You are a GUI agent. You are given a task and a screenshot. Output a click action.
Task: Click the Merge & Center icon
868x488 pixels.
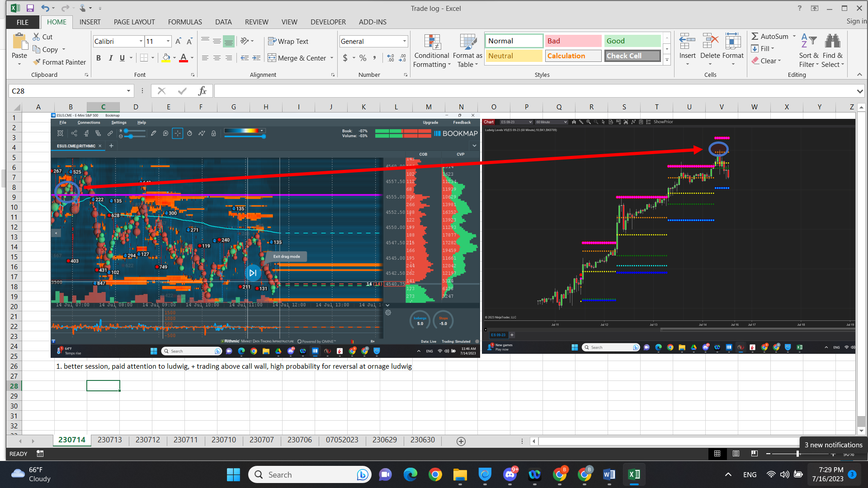(x=272, y=58)
